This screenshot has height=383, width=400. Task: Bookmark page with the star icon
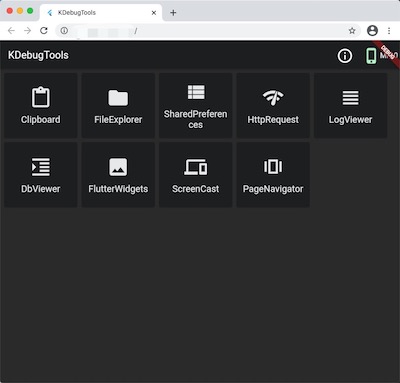(x=352, y=31)
